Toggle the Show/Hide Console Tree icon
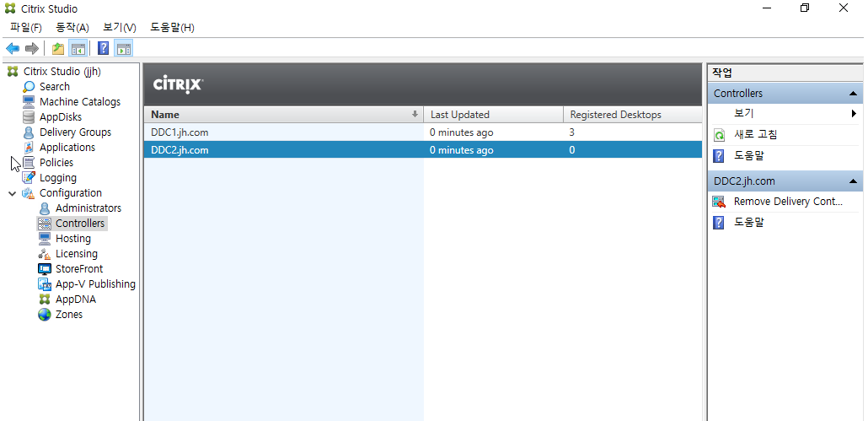The image size is (868, 421). click(78, 49)
